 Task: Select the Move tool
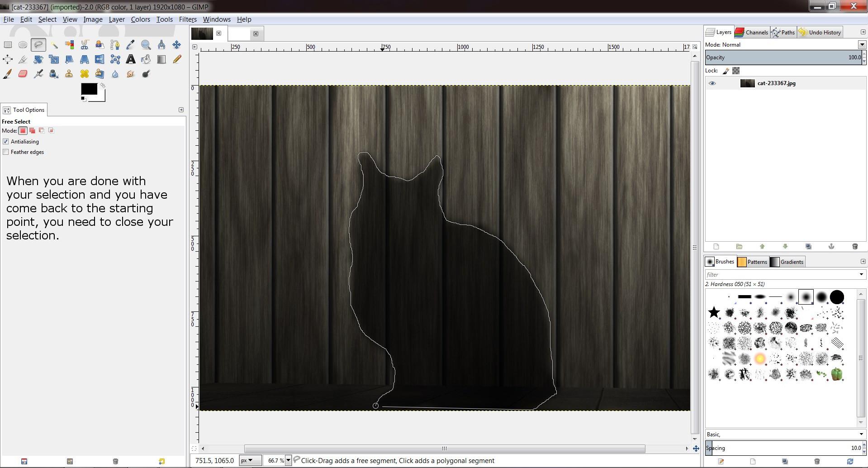click(x=176, y=45)
